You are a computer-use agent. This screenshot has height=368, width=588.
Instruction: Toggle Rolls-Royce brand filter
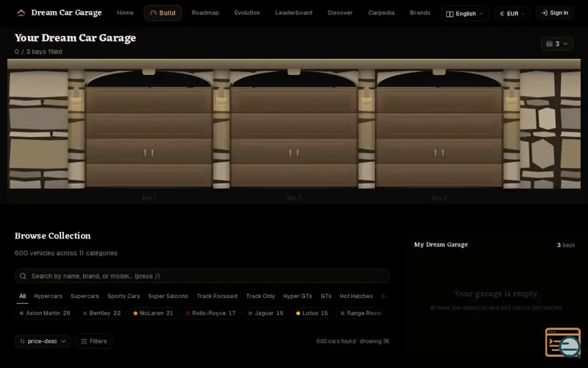(x=211, y=314)
